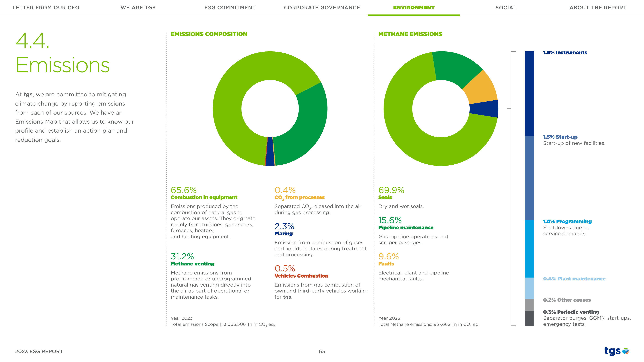The image size is (644, 362).
Task: Navigate to the Social tab
Action: point(506,8)
